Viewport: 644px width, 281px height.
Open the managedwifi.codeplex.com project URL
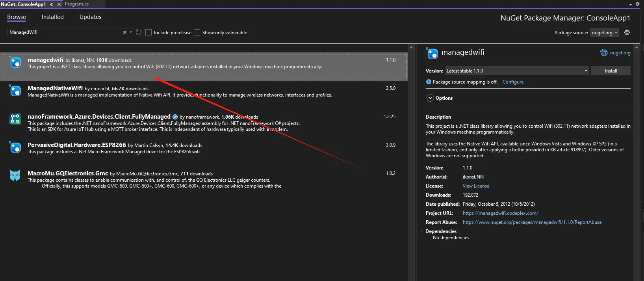[500, 213]
